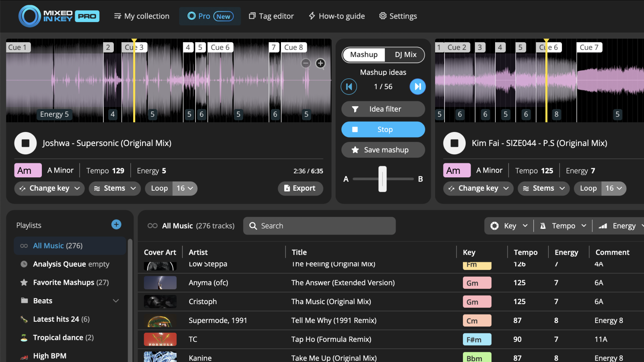Add a new playlist with plus icon
The width and height of the screenshot is (644, 362).
(x=116, y=224)
